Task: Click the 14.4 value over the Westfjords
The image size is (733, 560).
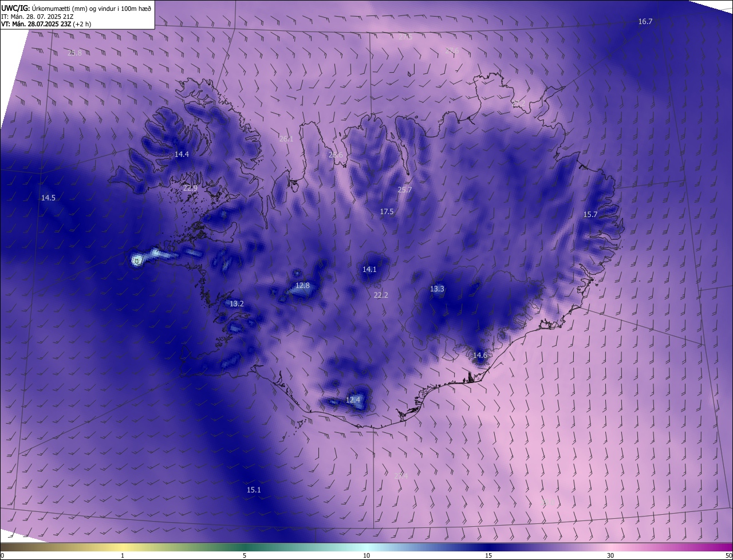Action: [182, 155]
